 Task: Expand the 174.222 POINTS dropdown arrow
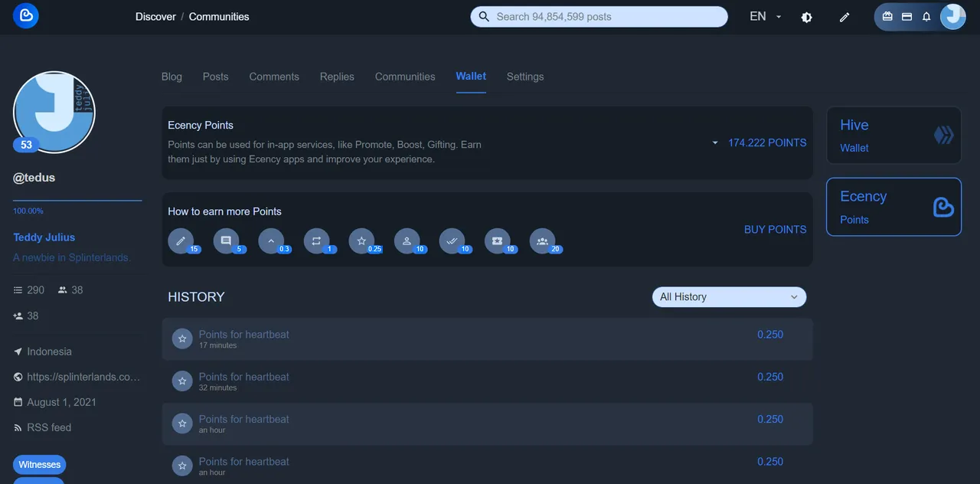715,143
